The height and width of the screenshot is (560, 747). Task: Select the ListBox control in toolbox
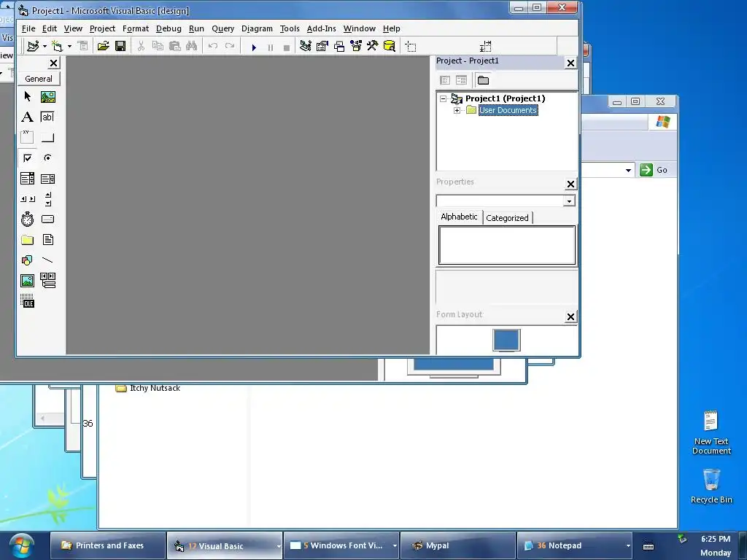(47, 179)
